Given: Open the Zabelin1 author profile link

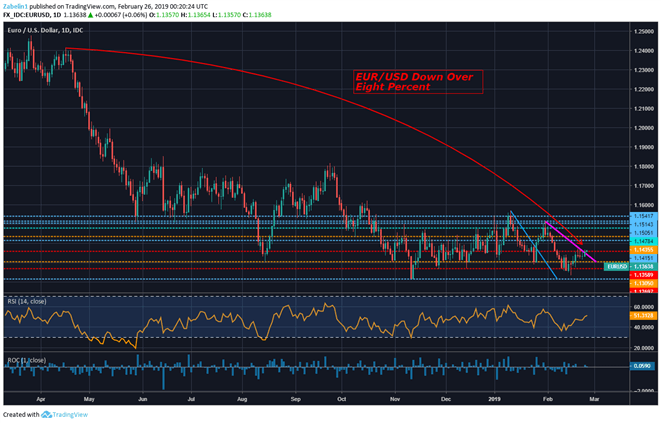Looking at the screenshot, I should [x=15, y=7].
